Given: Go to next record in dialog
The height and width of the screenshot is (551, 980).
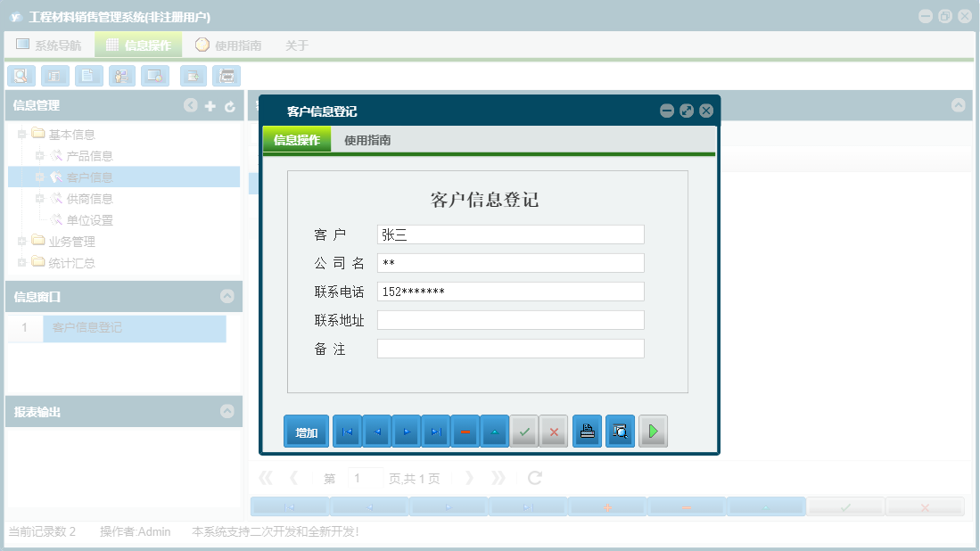Looking at the screenshot, I should tap(407, 431).
